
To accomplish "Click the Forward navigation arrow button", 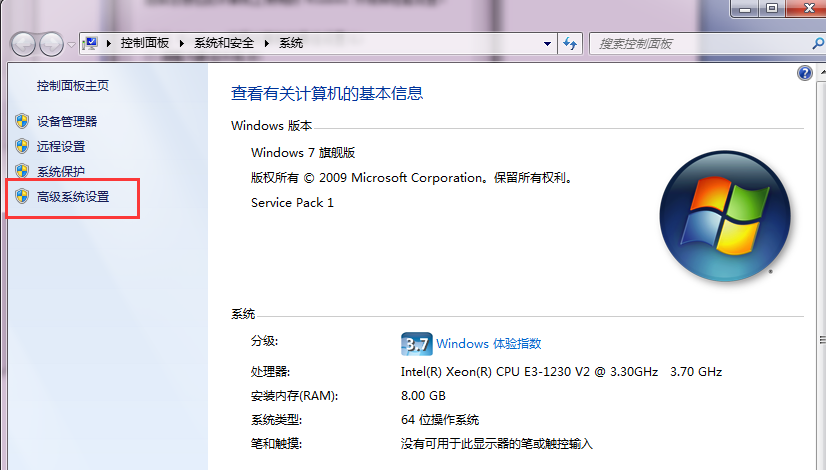I will coord(52,44).
